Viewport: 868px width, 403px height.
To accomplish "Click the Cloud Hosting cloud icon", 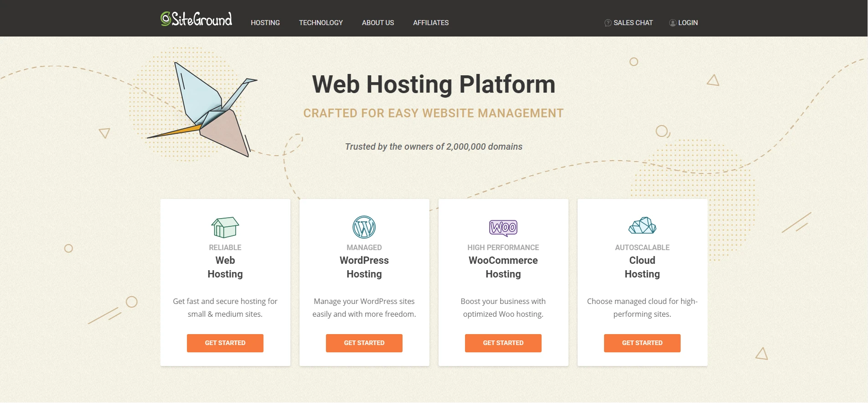I will [x=642, y=225].
